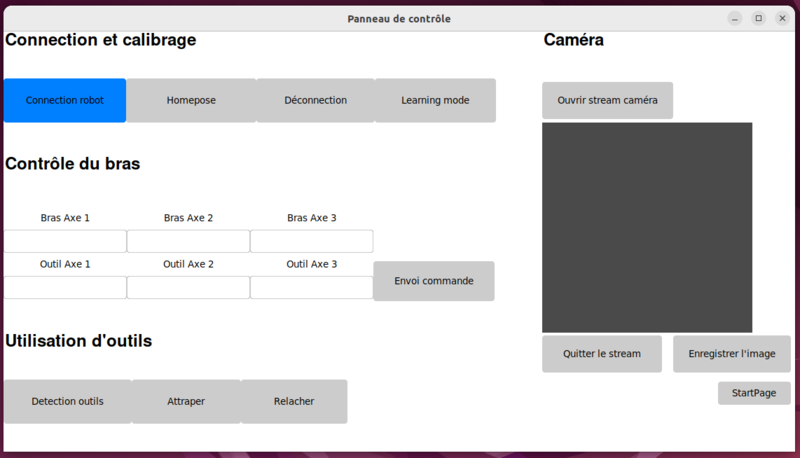This screenshot has width=800, height=458.
Task: Focus the Bras Axe 1 input field
Action: [65, 241]
